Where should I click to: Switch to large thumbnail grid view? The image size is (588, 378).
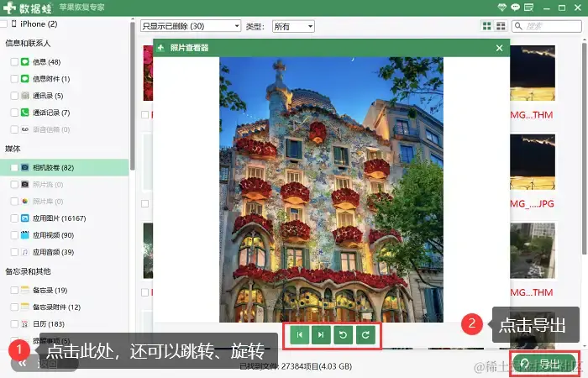[x=486, y=26]
